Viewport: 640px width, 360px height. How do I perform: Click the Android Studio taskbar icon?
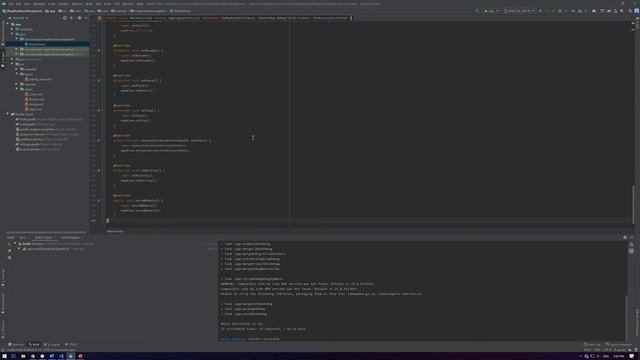point(71,356)
